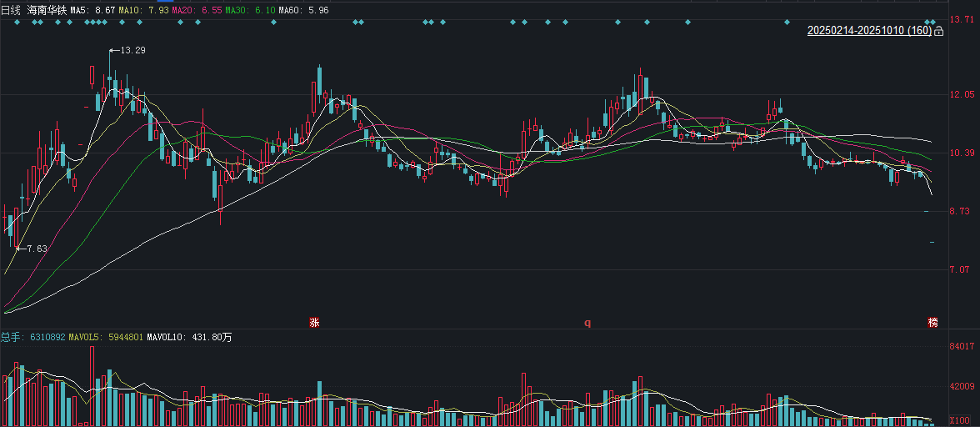This screenshot has width=980, height=427.
Task: Click the MAVOL10 volume average label
Action: [189, 338]
